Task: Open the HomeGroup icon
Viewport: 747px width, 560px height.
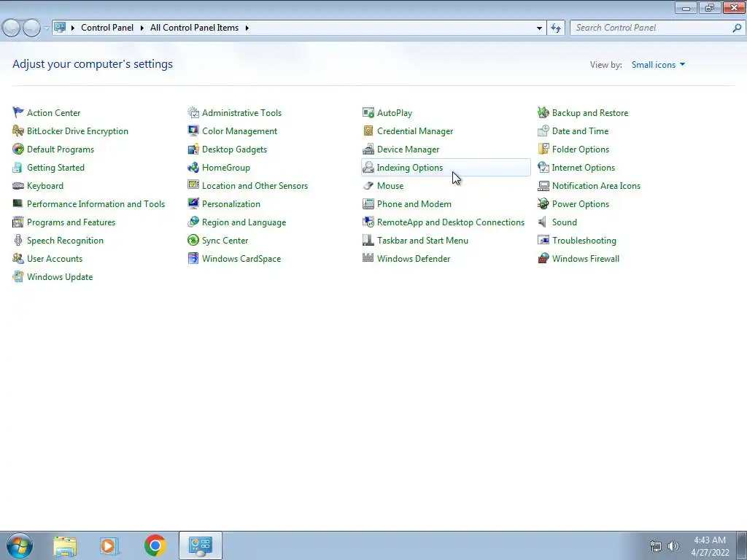Action: click(193, 167)
